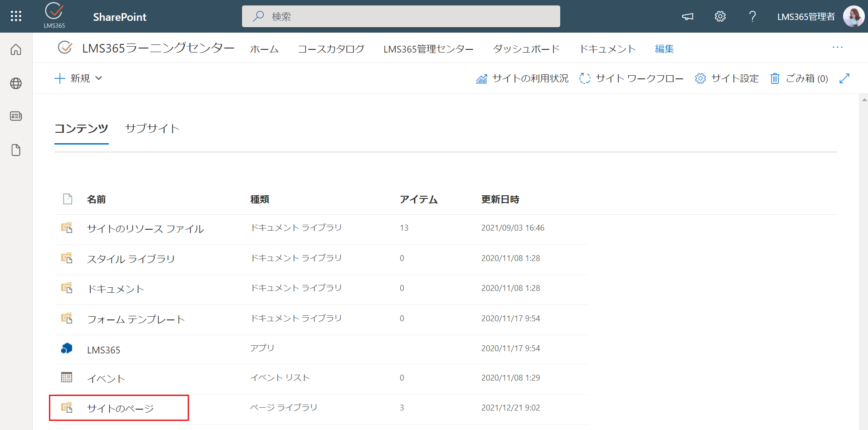Click the library icon for スタイル ライブラリ
The width and height of the screenshot is (868, 430).
coord(67,258)
